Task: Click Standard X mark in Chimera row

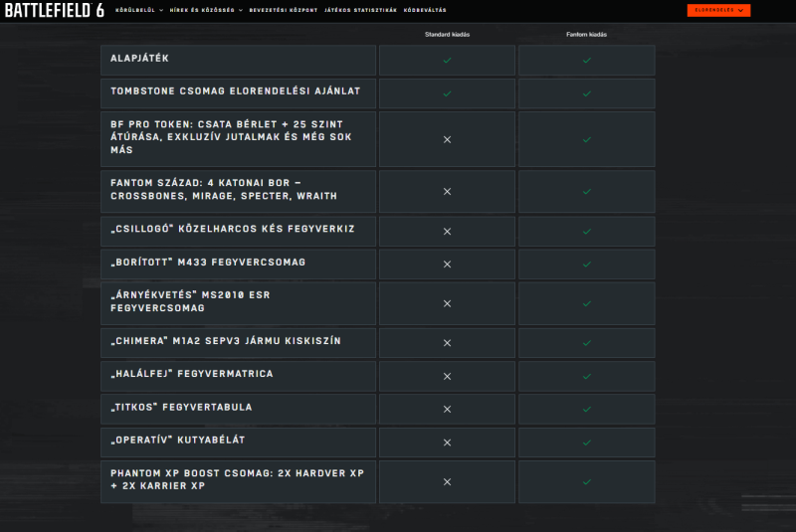Action: coord(447,343)
